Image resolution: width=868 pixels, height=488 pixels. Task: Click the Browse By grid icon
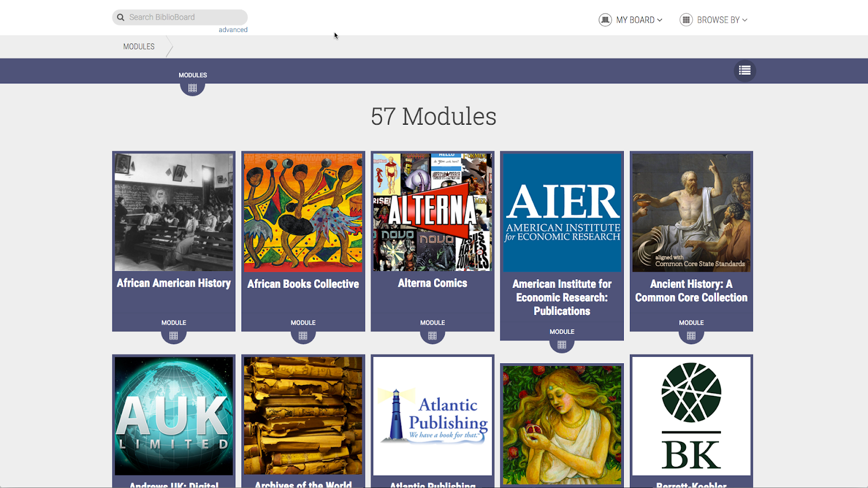coord(686,20)
